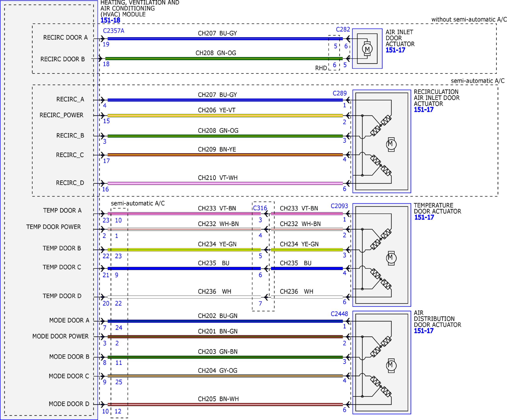Select the blue CH235 BU wire left segment

pyautogui.click(x=184, y=269)
